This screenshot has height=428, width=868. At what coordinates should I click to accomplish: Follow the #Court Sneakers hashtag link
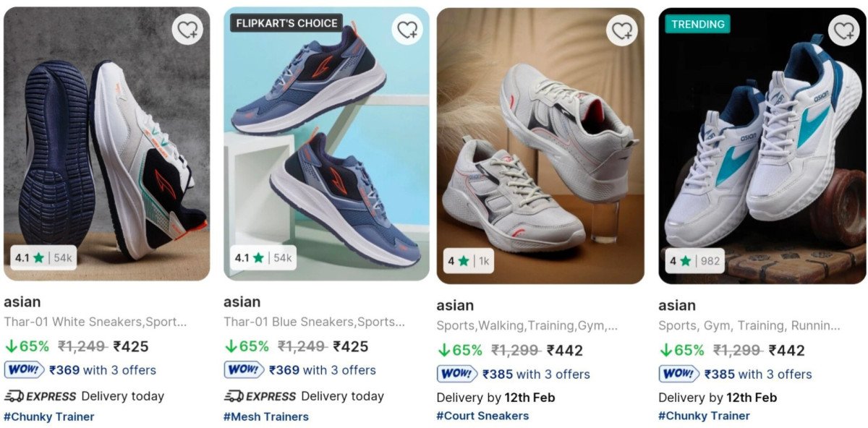coord(482,416)
